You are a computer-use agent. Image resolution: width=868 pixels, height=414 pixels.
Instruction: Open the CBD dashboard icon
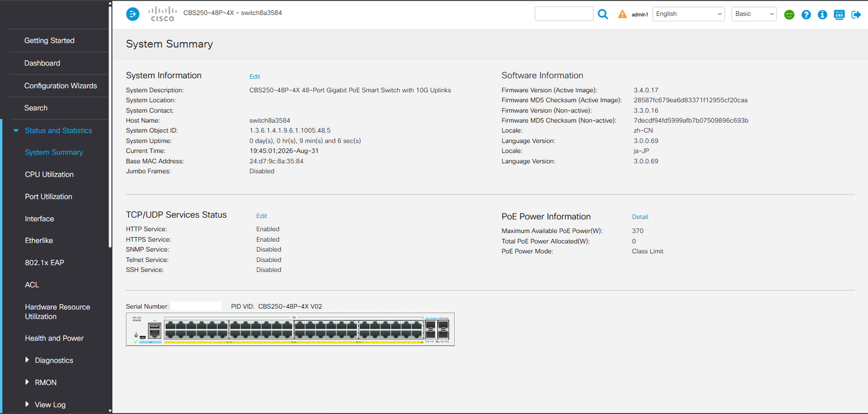(839, 14)
